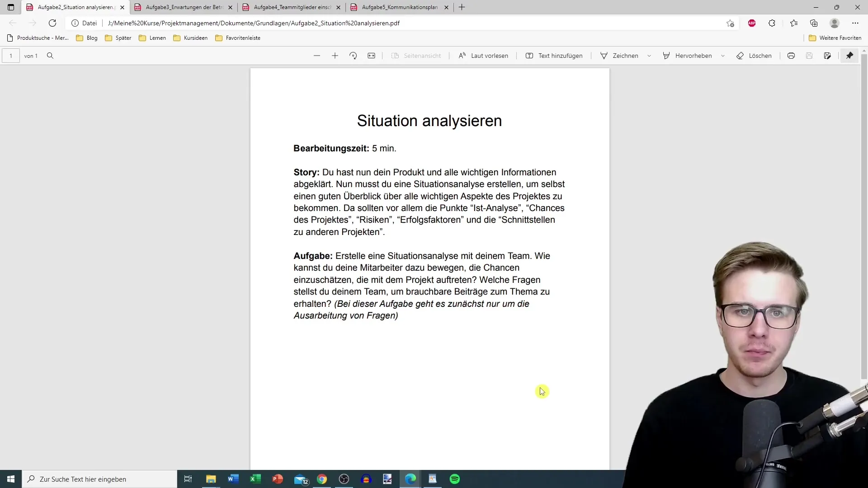
Task: Open Produktsuche bookmark
Action: click(x=38, y=38)
